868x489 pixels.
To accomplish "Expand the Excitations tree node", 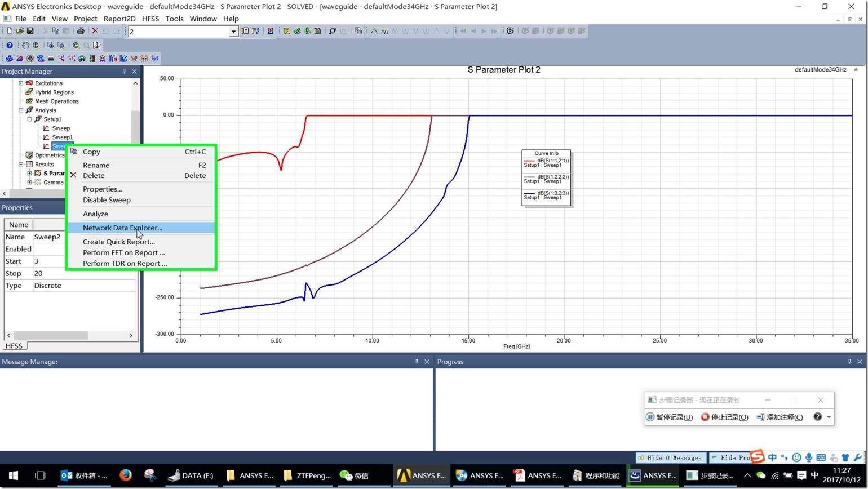I will click(x=21, y=83).
